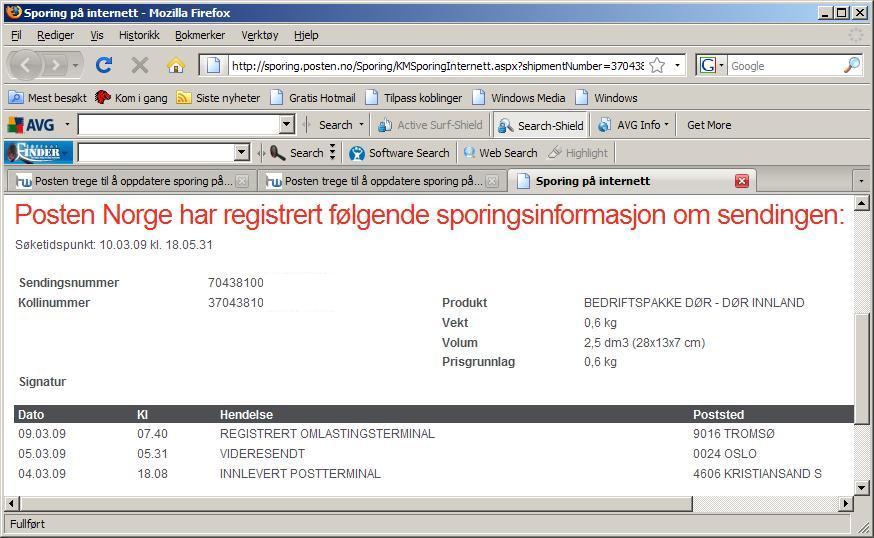Open the Hjelp menu
This screenshot has width=874, height=538.
(x=306, y=35)
